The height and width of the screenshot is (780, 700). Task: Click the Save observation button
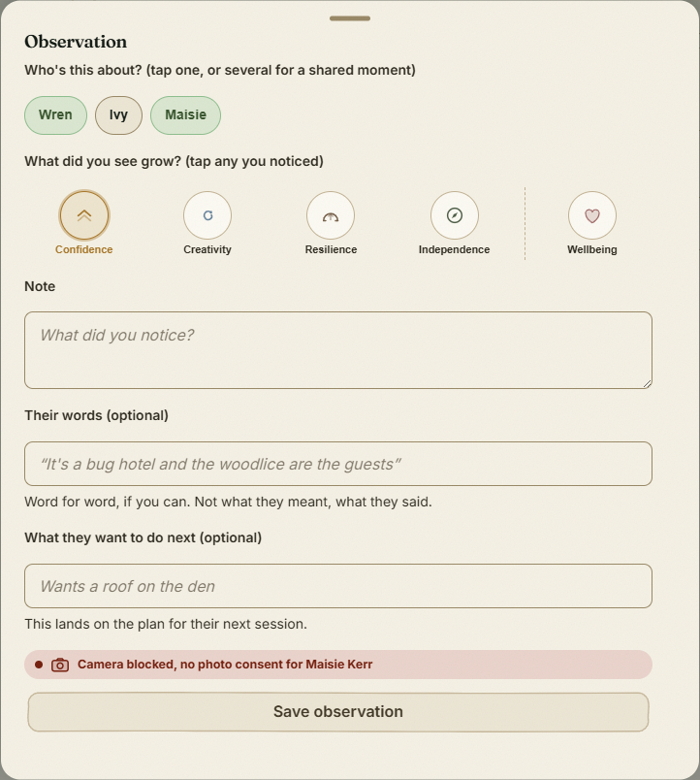[x=338, y=712]
